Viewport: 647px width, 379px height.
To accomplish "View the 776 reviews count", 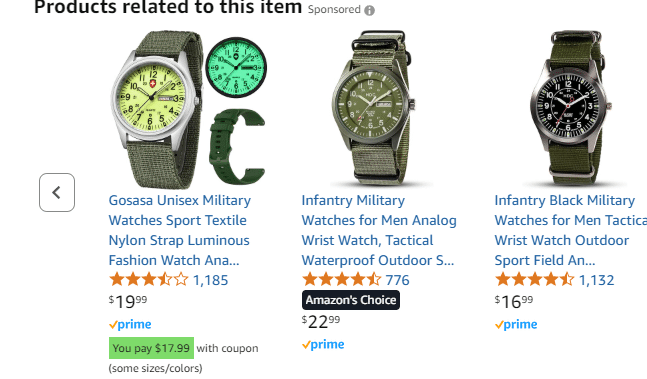I will pos(397,280).
